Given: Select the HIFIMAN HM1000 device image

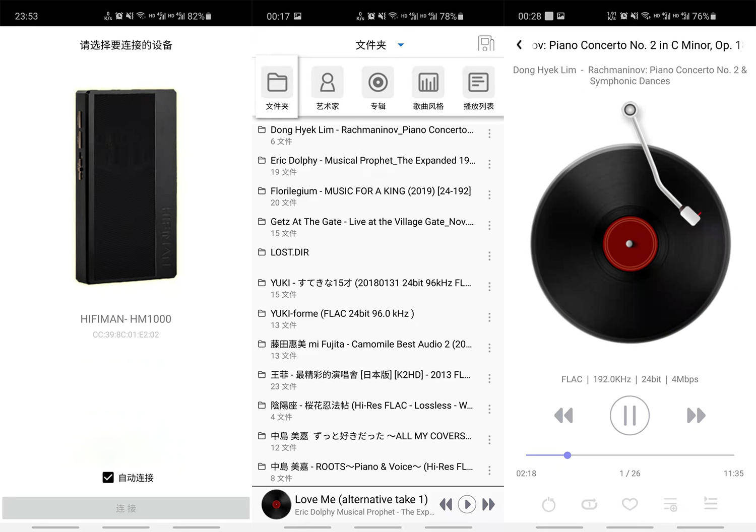Looking at the screenshot, I should pyautogui.click(x=126, y=186).
